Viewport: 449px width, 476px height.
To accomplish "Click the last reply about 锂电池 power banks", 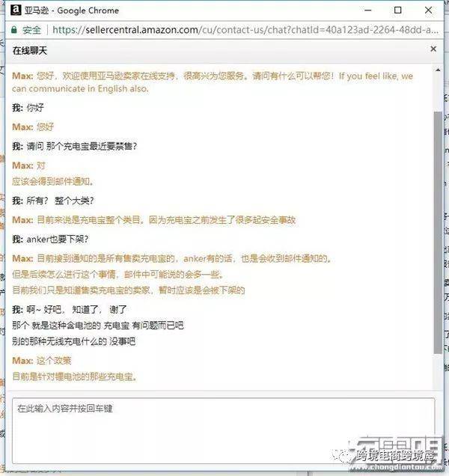I will 75,376.
